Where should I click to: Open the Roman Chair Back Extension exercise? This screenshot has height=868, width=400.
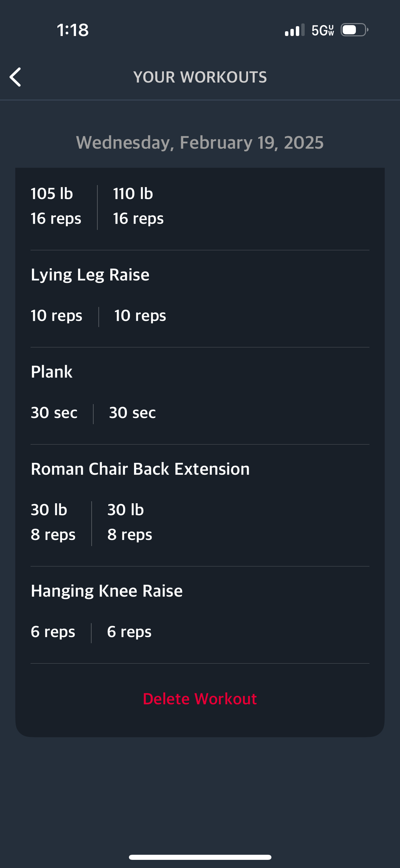pyautogui.click(x=140, y=469)
